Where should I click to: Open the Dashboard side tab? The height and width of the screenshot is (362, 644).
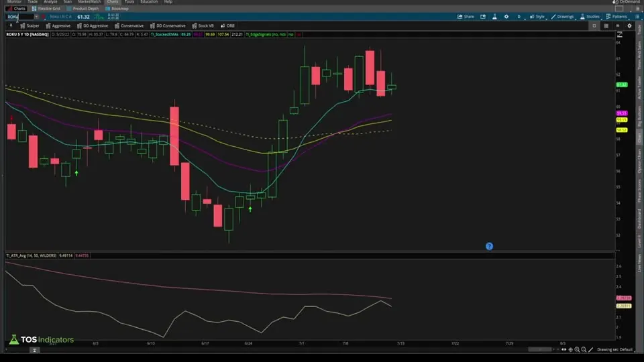click(639, 219)
